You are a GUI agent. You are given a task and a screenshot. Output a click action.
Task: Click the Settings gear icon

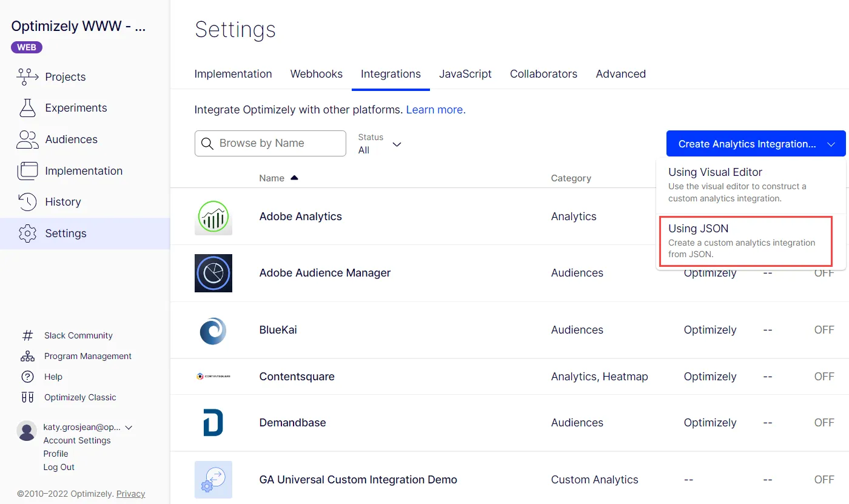(x=27, y=234)
